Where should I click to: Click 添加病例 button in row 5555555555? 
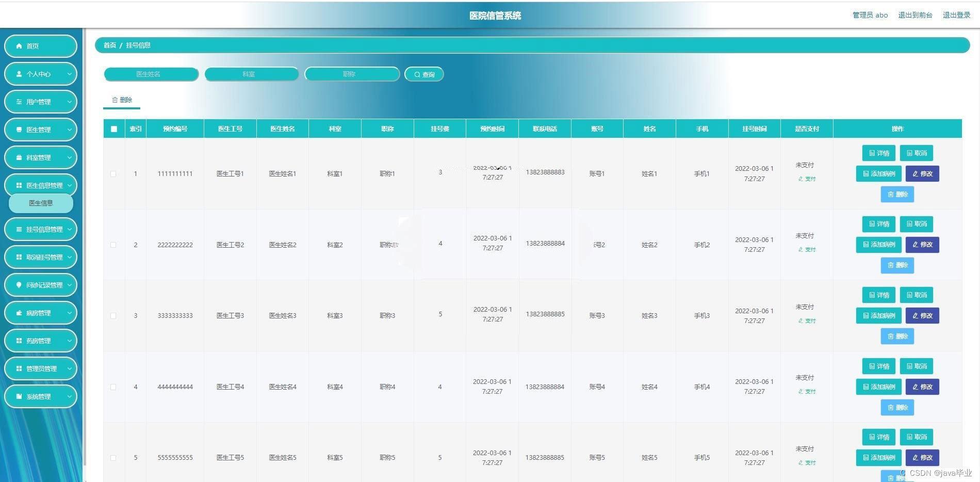click(x=879, y=458)
